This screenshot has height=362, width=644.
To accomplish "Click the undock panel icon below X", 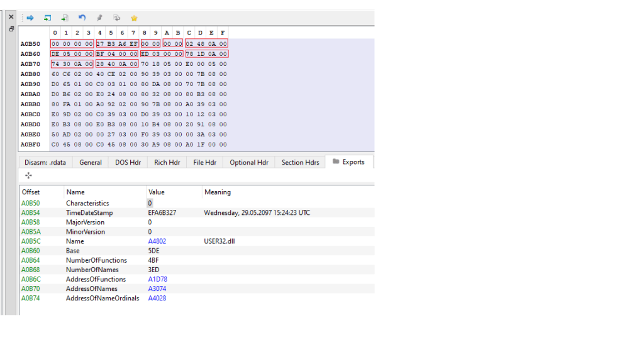I will [x=11, y=29].
